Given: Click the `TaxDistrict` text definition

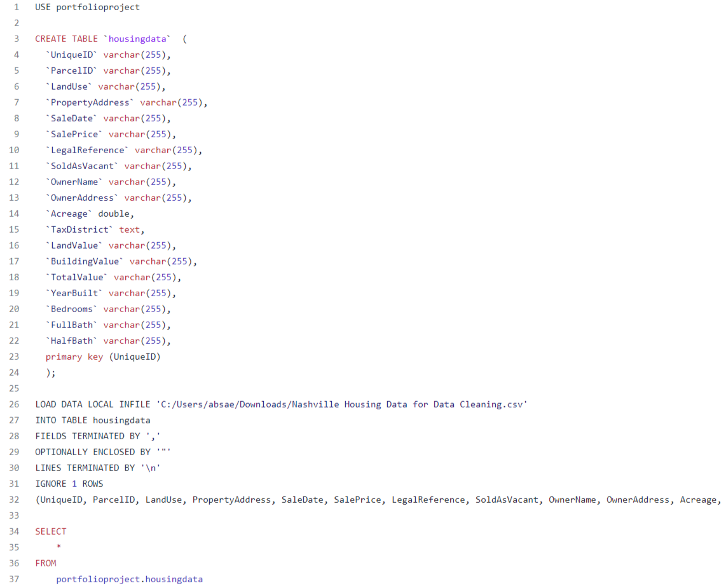Looking at the screenshot, I should pyautogui.click(x=95, y=229).
